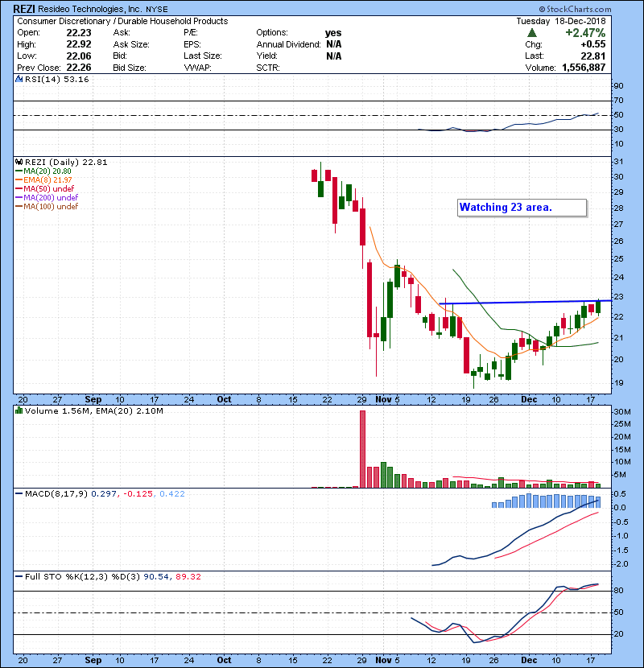Click the tall red volume spike bar
The width and height of the screenshot is (644, 668).
(x=363, y=449)
